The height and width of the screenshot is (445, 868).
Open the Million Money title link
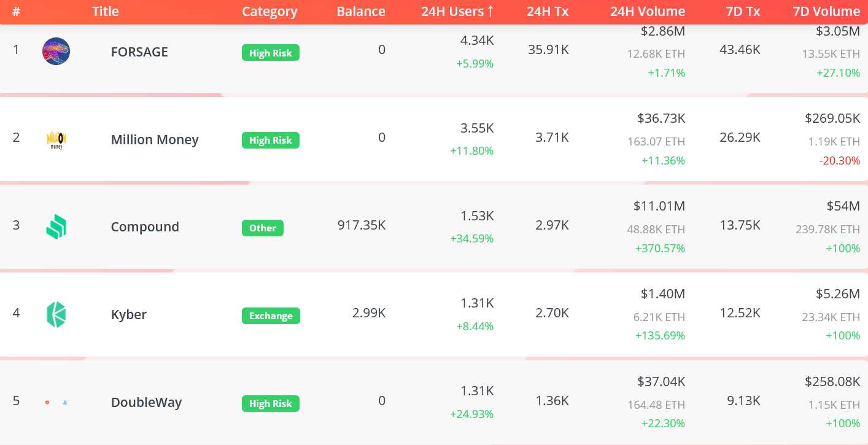point(155,140)
